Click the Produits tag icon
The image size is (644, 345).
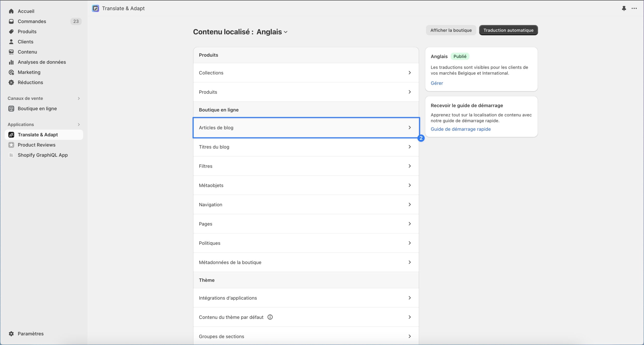click(x=11, y=31)
